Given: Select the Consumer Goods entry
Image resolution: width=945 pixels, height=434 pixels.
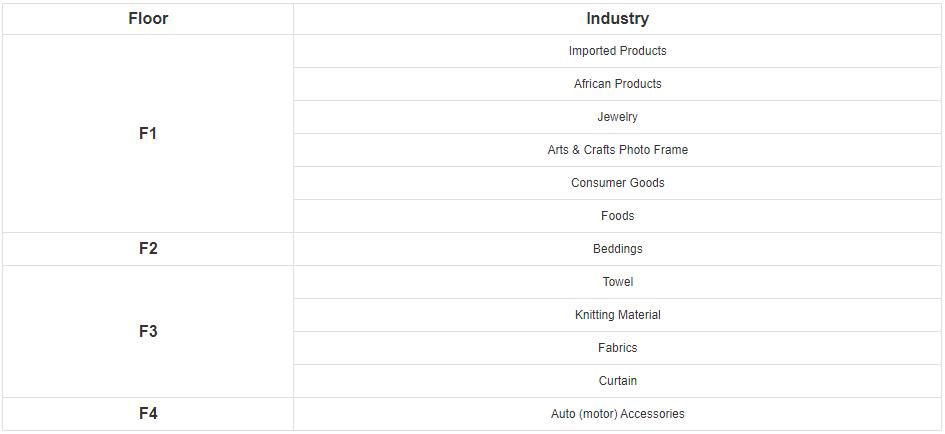Looking at the screenshot, I should coord(617,183).
